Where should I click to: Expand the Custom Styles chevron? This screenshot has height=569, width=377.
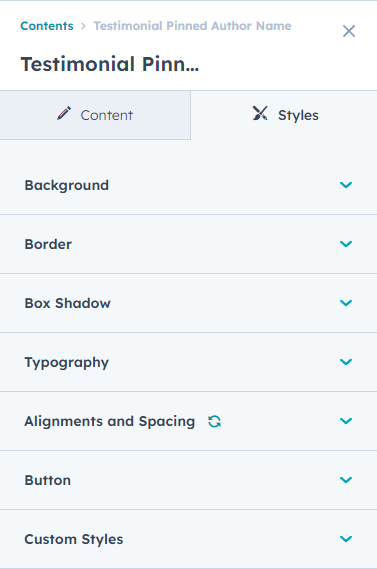(346, 539)
